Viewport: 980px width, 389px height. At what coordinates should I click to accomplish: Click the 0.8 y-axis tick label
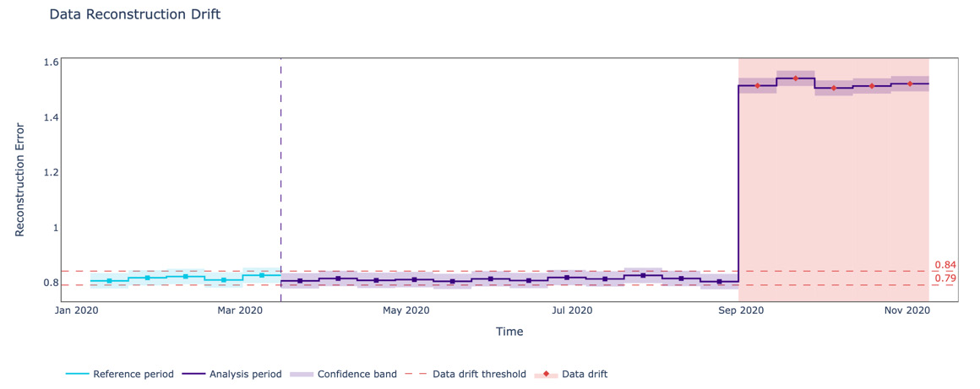(52, 283)
